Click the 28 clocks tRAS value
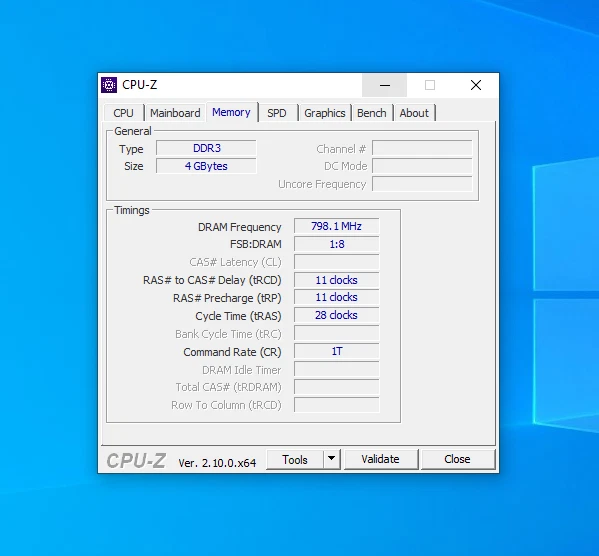Image resolution: width=599 pixels, height=556 pixels. 337,315
